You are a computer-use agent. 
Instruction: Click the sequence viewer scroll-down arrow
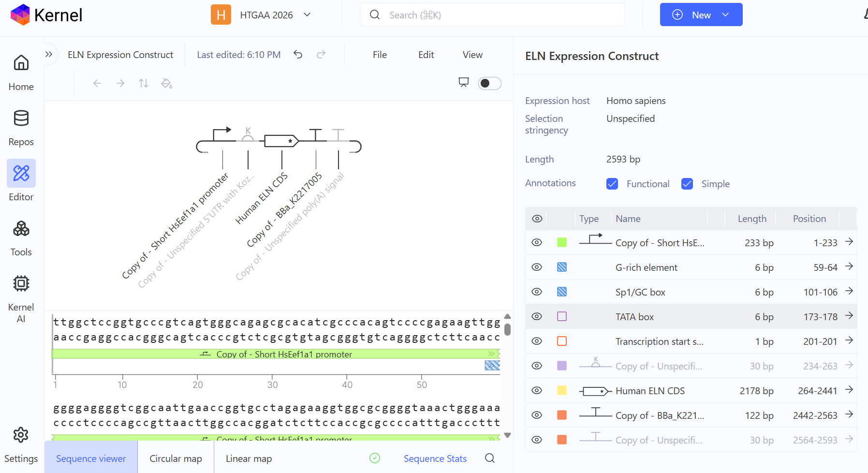coord(507,435)
